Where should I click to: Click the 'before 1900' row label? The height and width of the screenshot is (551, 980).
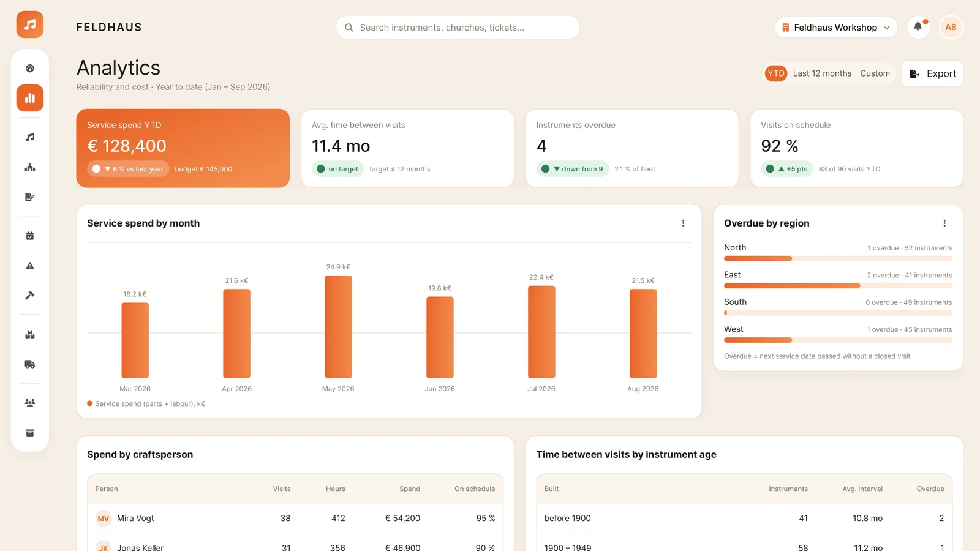568,519
